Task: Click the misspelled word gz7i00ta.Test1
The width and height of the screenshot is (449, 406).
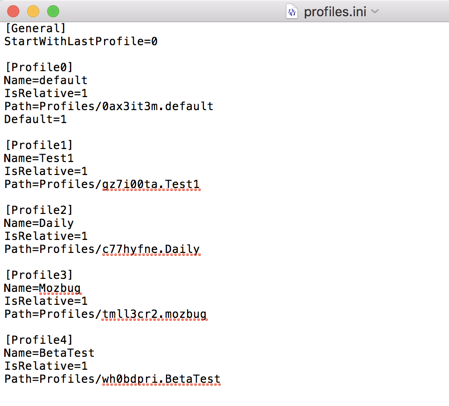Action: [151, 184]
